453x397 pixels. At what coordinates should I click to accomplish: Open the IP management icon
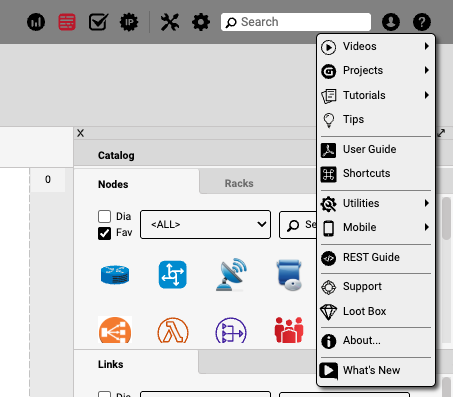point(129,22)
